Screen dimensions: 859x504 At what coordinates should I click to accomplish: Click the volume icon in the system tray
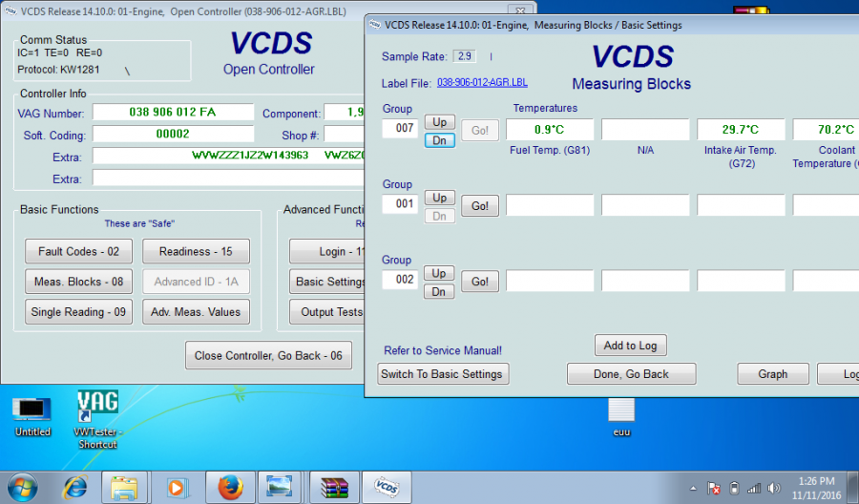click(774, 488)
